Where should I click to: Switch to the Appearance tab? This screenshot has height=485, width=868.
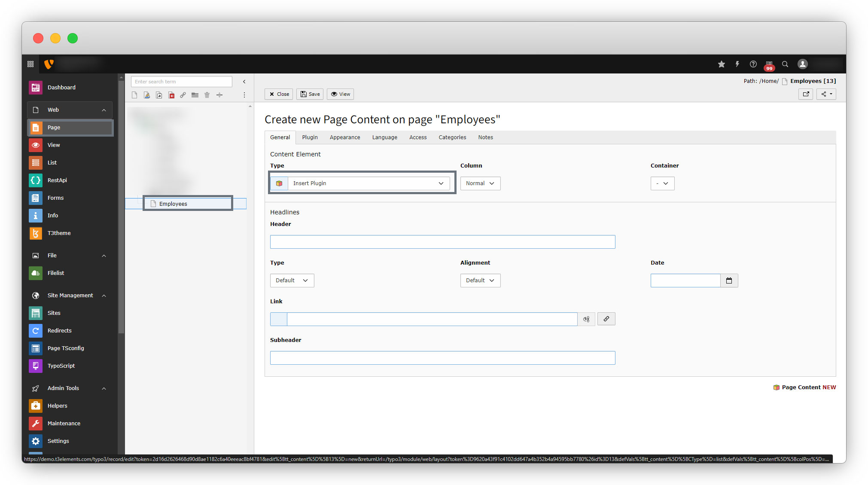pyautogui.click(x=344, y=137)
